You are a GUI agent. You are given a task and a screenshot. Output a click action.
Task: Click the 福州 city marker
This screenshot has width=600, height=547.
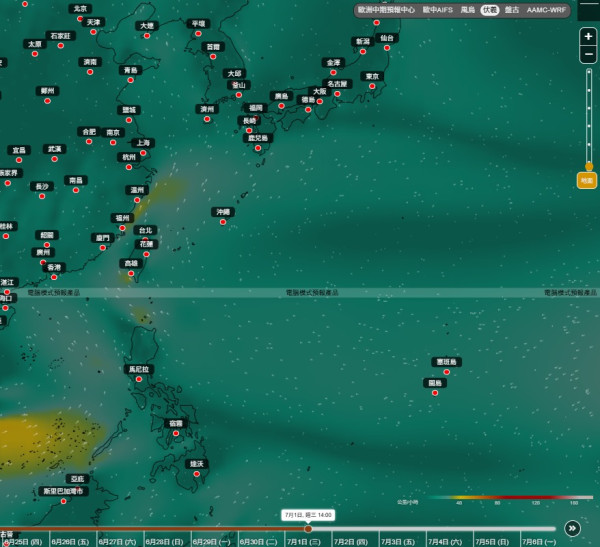tap(122, 228)
